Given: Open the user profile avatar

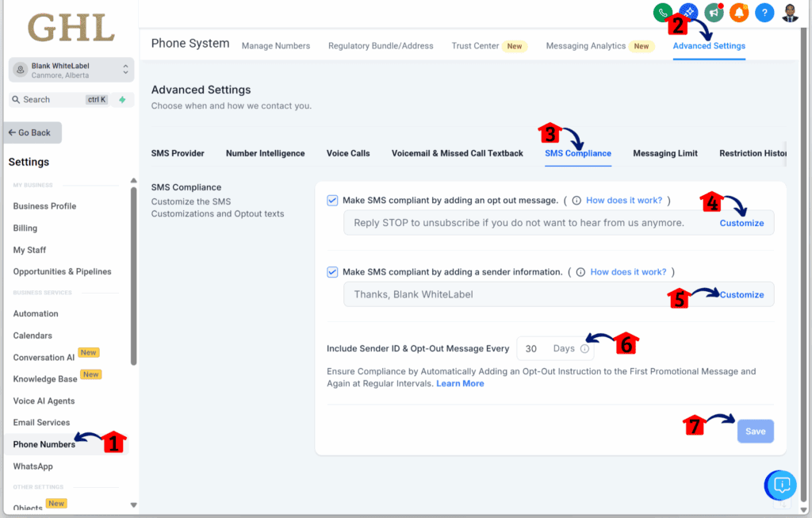Looking at the screenshot, I should click(790, 13).
